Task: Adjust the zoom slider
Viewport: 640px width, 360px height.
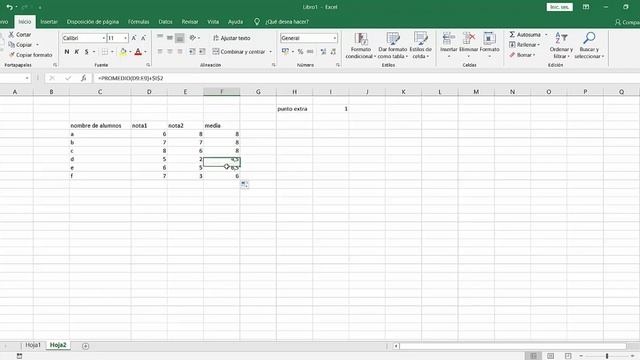Action: 607,356
